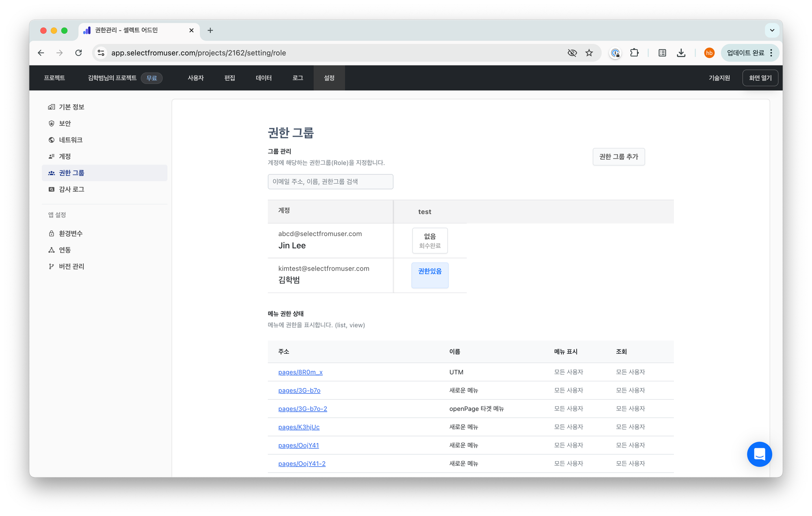
Task: Open the browser extensions puzzle icon
Action: 634,53
